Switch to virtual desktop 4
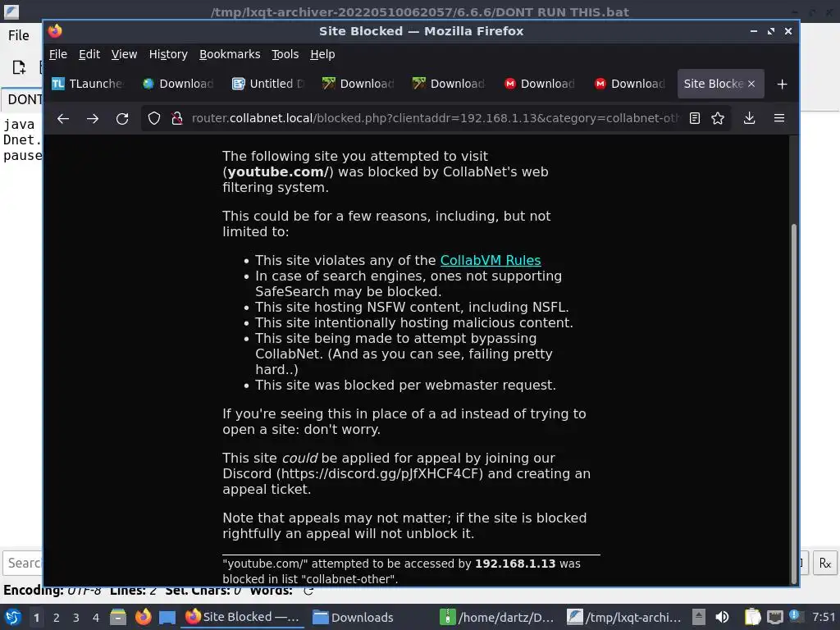 (96, 618)
